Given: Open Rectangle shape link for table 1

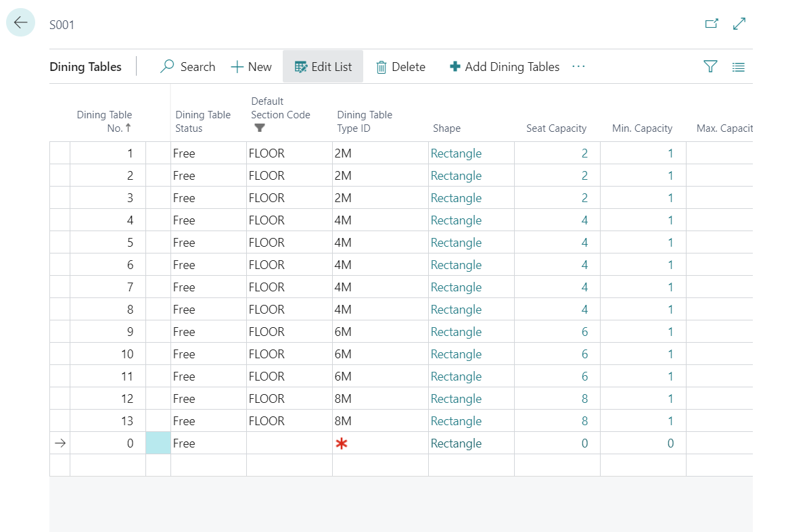Looking at the screenshot, I should (x=456, y=153).
